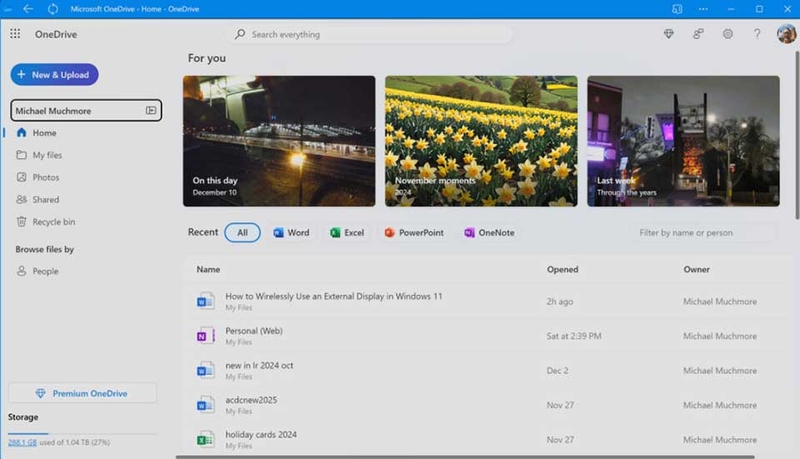
Task: Click the back arrow in title bar
Action: click(28, 9)
